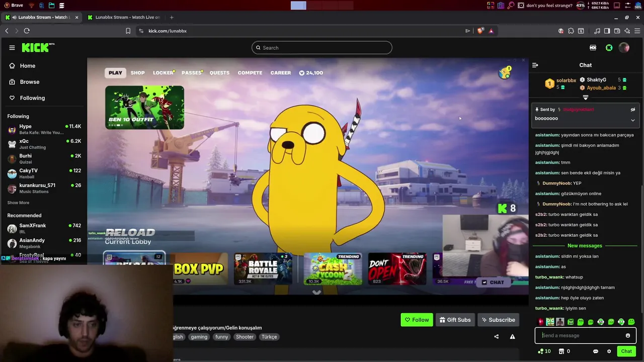Report the stream warning icon
Image resolution: width=644 pixels, height=362 pixels.
[513, 337]
